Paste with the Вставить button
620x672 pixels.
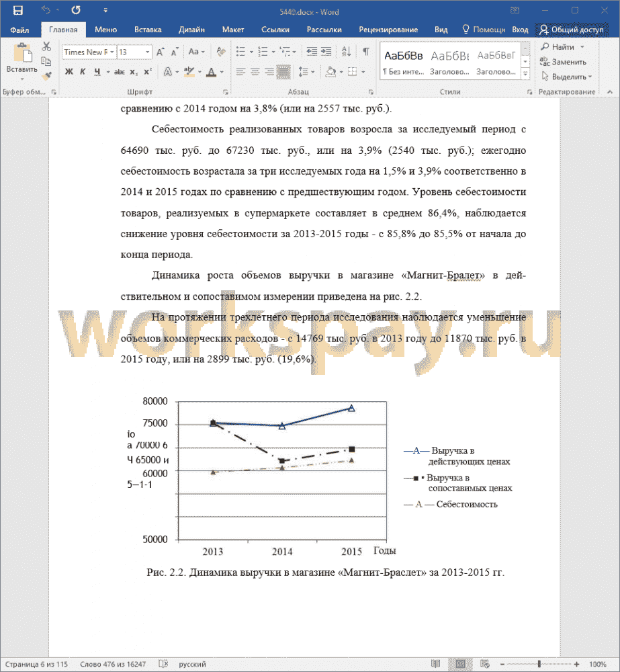[x=22, y=60]
